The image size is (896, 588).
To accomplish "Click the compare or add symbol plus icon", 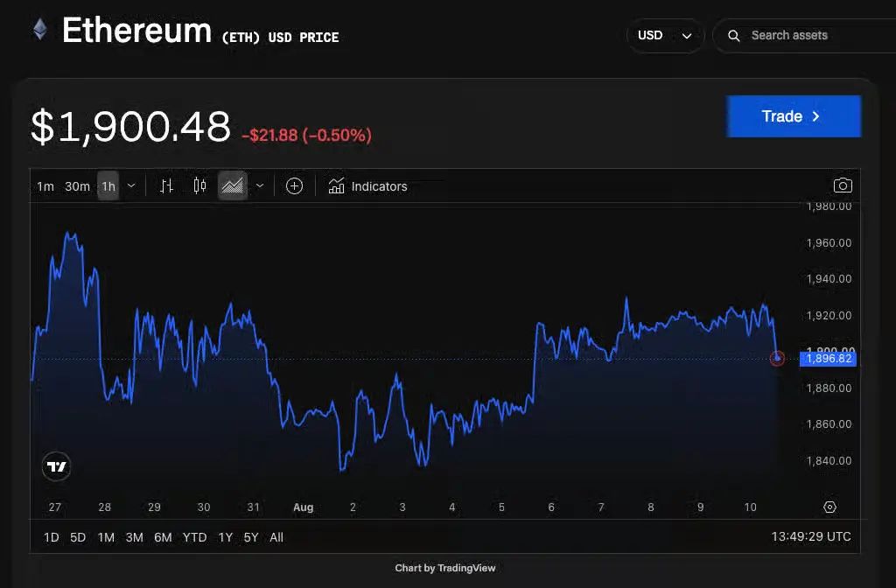I will (294, 185).
